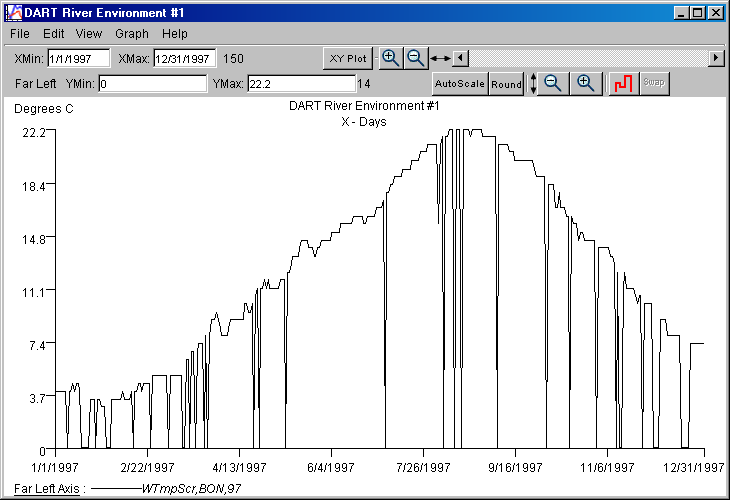730x500 pixels.
Task: Open the Help menu
Action: coord(175,34)
